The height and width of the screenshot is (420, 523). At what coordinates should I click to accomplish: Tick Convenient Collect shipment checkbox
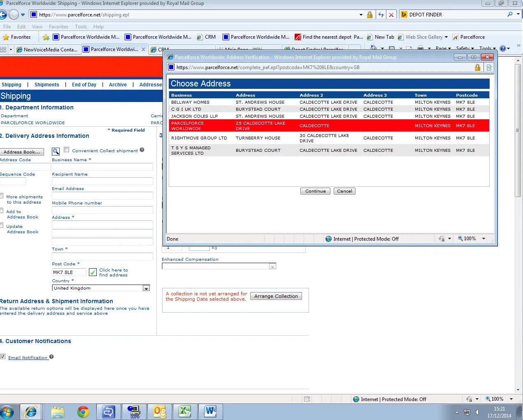[x=67, y=150]
